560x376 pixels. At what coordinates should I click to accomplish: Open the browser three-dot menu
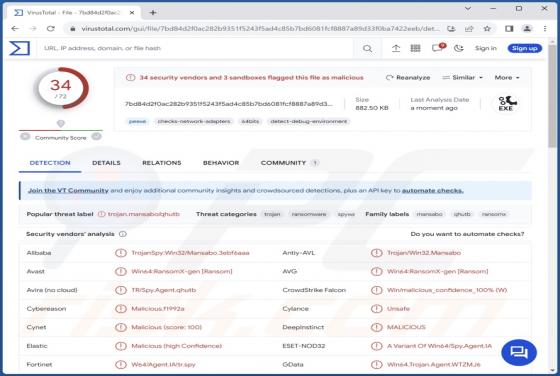click(545, 29)
